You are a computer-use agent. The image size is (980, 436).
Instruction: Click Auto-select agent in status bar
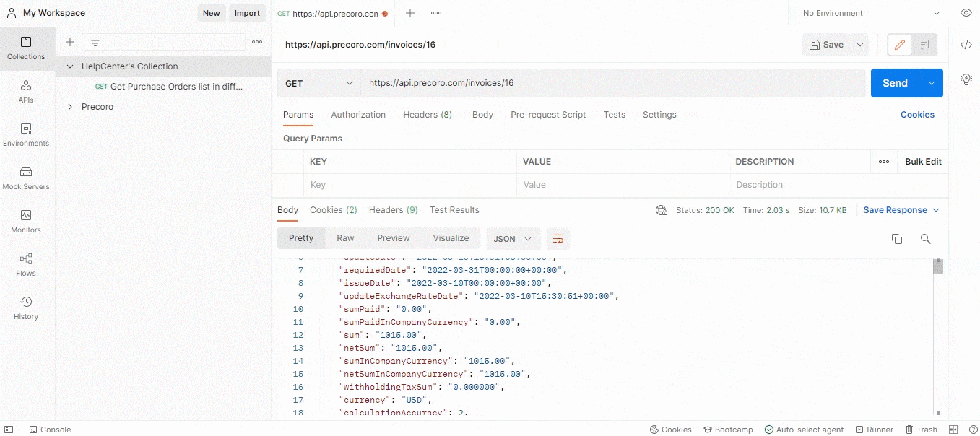click(x=804, y=430)
